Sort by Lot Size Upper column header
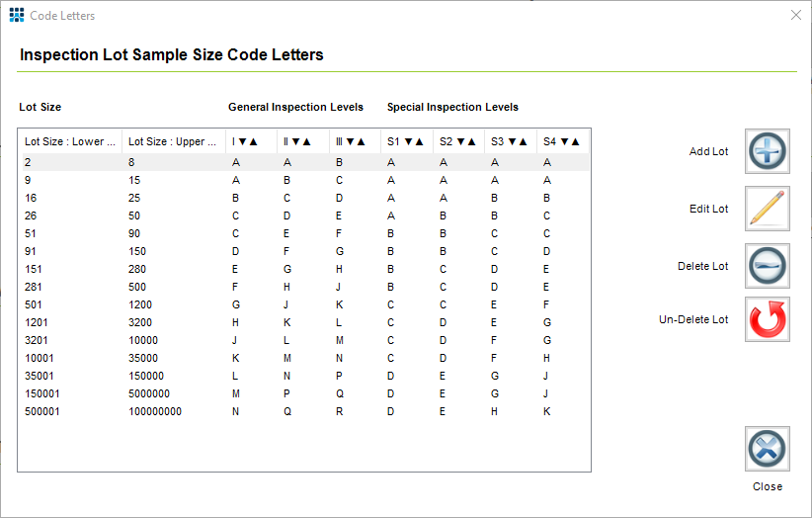 point(174,142)
